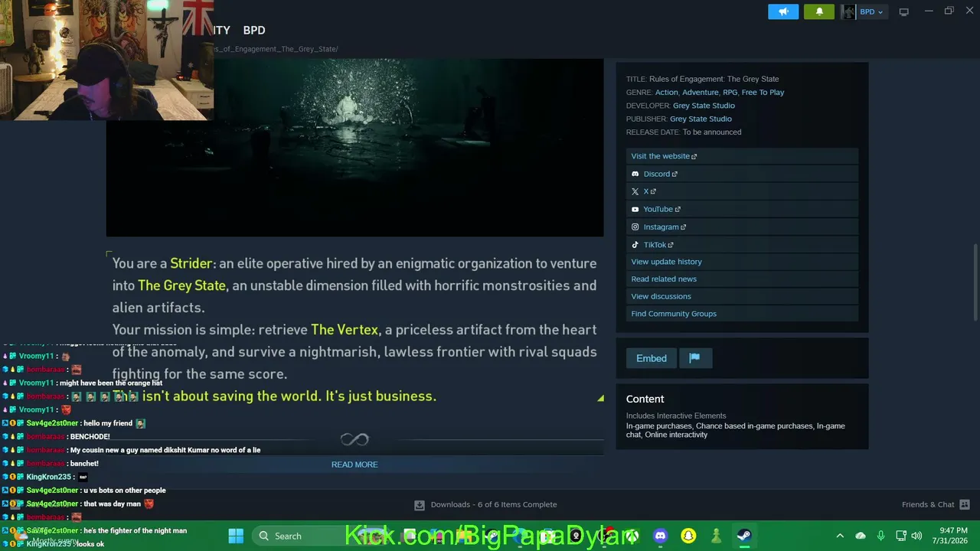Screen dimensions: 980x551
Task: Click the downloads icon in status bar
Action: [x=420, y=505]
